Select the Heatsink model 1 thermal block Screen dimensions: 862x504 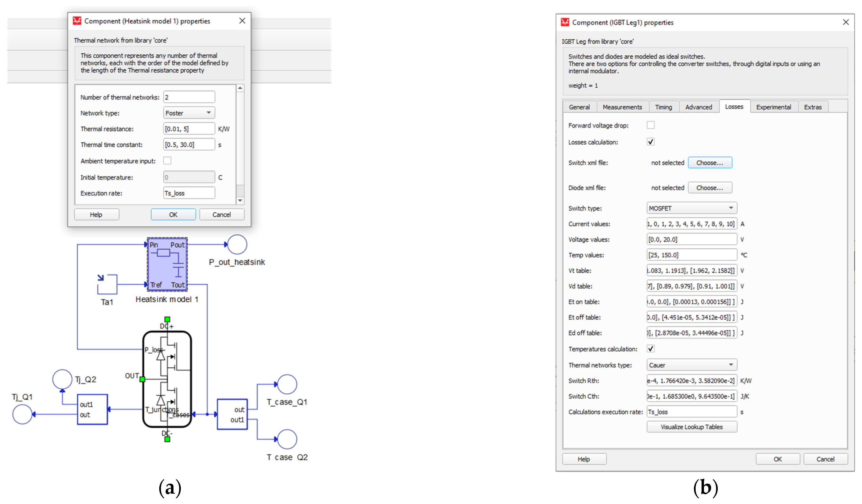[x=167, y=264]
